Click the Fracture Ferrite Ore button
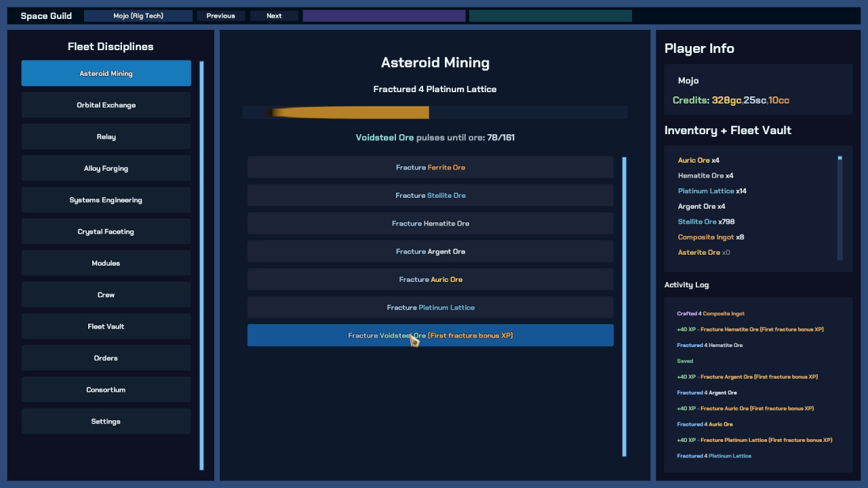Image resolution: width=868 pixels, height=488 pixels. click(430, 167)
